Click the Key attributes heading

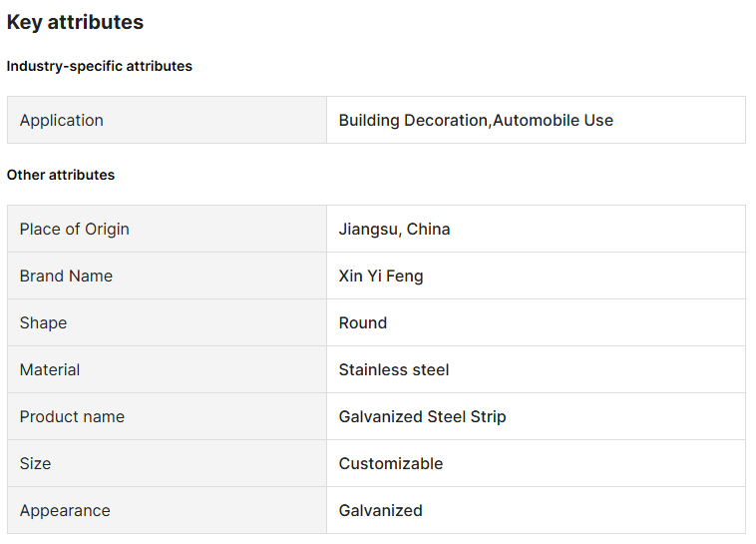click(75, 22)
